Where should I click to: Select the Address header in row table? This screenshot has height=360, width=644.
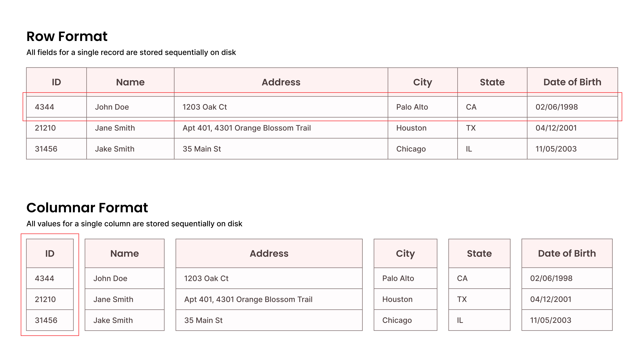tap(281, 82)
